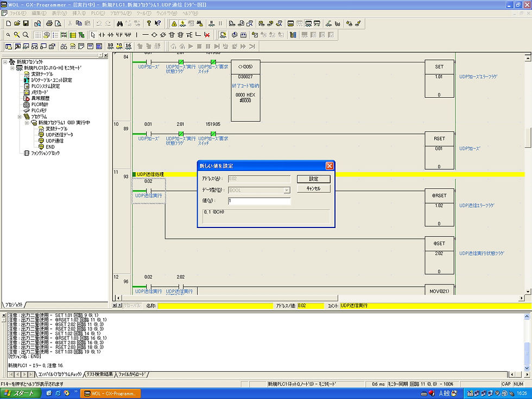Switch to the ファイルからロード output tab
The height and width of the screenshot is (399, 532).
click(x=131, y=374)
